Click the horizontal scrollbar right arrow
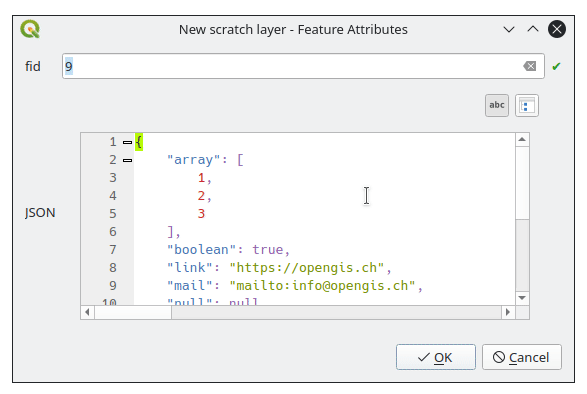Screen dimensions: 587x394 coord(508,312)
